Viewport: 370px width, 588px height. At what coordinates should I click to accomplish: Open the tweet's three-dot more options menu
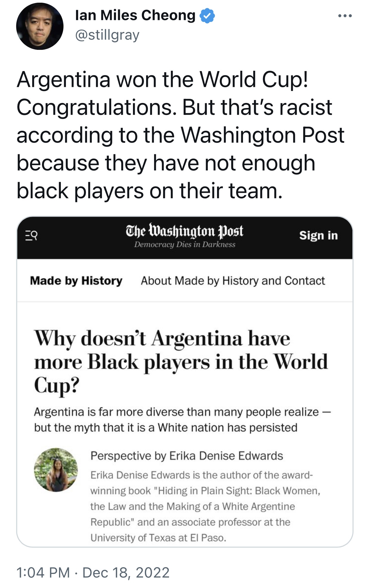click(x=345, y=16)
